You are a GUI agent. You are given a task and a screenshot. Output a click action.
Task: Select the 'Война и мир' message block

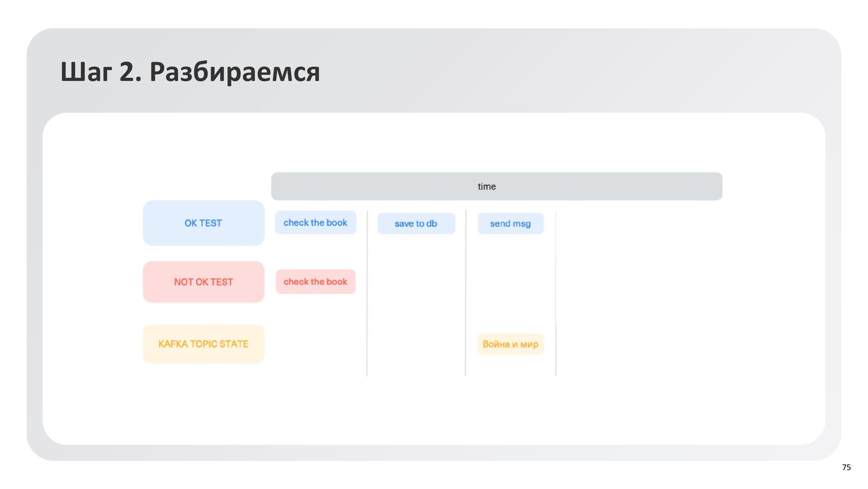pyautogui.click(x=510, y=344)
